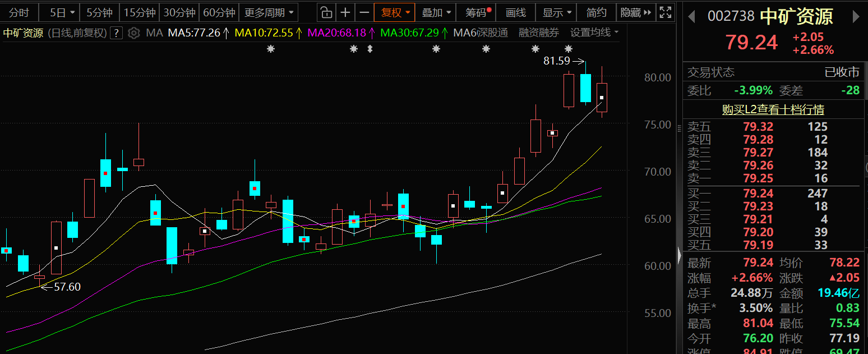Open MA indicator settings gear icon
Viewport: 868px width, 354px height.
[133, 33]
